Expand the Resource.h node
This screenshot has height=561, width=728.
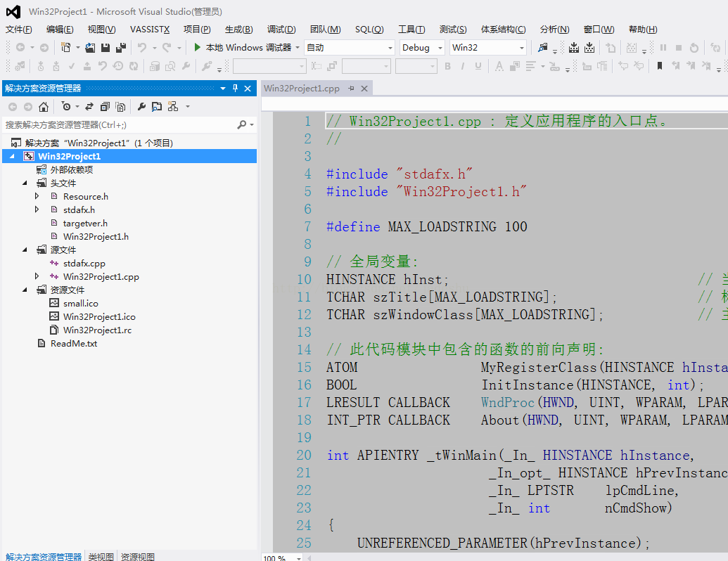point(37,196)
